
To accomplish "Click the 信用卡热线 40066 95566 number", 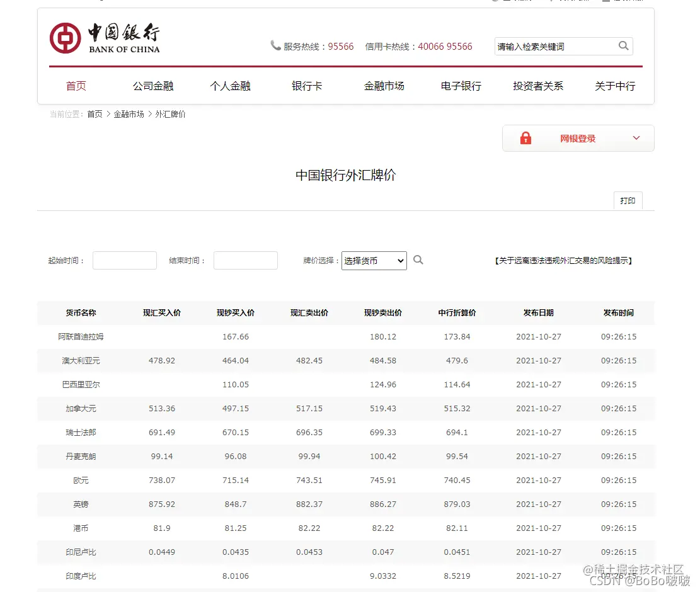I will pyautogui.click(x=445, y=46).
